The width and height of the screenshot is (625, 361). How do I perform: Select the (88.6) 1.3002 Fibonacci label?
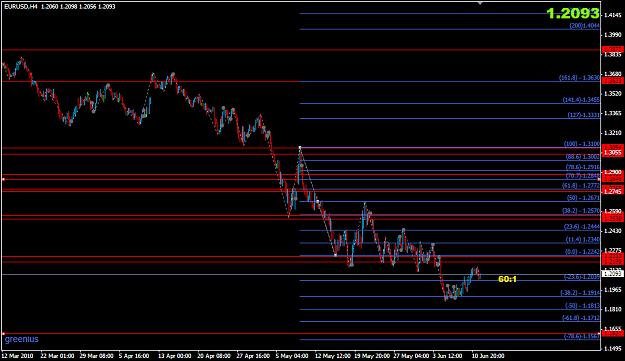pyautogui.click(x=582, y=157)
